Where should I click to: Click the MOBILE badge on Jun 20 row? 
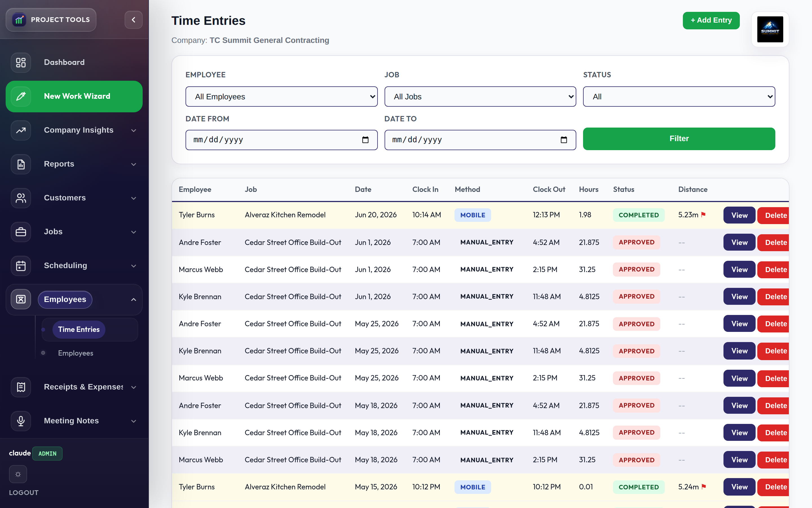473,215
